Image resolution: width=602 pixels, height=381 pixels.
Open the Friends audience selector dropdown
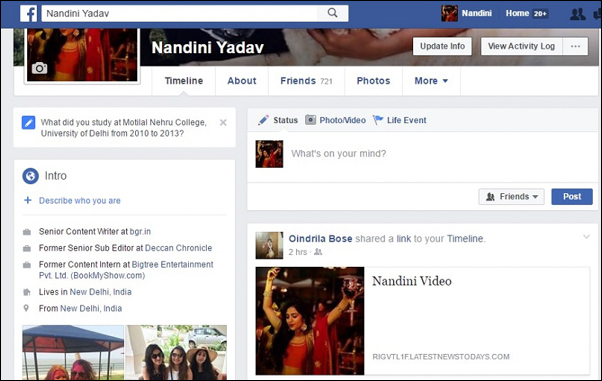(511, 197)
